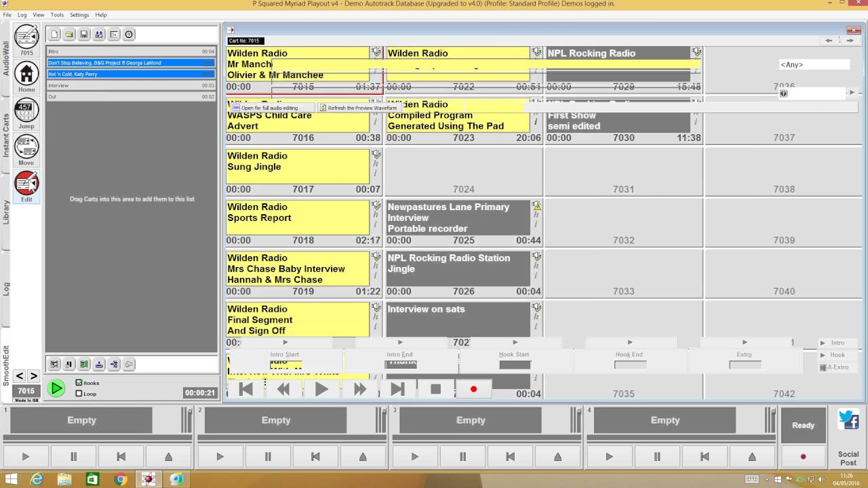This screenshot has width=868, height=488.
Task: Open the Settings menu
Action: [79, 15]
